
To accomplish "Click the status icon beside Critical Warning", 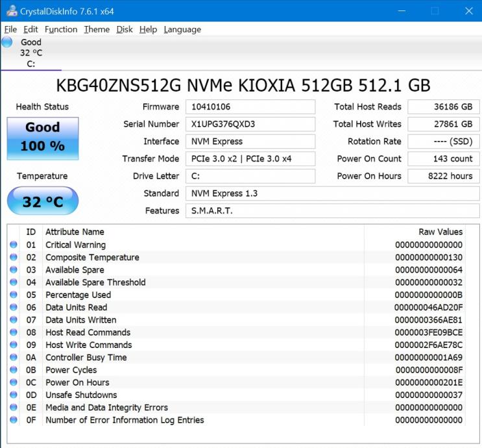I will coord(14,245).
